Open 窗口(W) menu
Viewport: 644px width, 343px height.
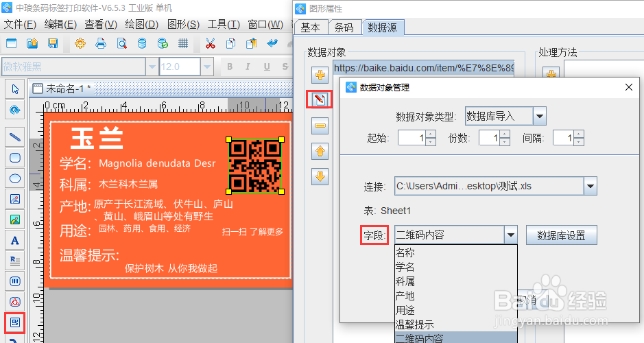[x=265, y=24]
